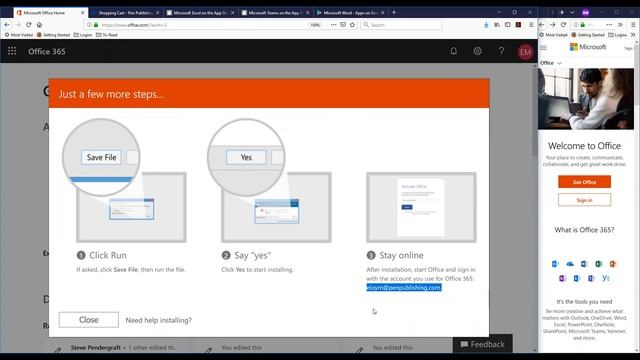640x360 pixels.
Task: Open the Most Visited bookmark in main browser
Action: pyautogui.click(x=18, y=35)
